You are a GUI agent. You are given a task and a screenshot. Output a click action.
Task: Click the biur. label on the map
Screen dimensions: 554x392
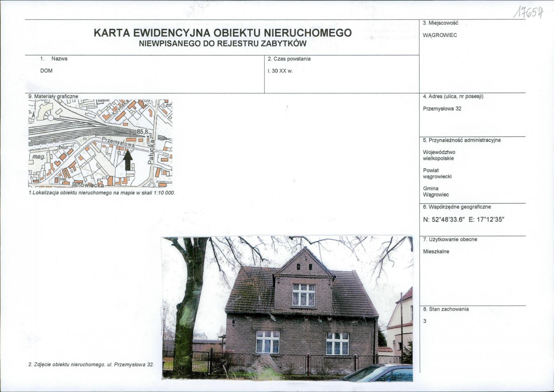point(63,148)
